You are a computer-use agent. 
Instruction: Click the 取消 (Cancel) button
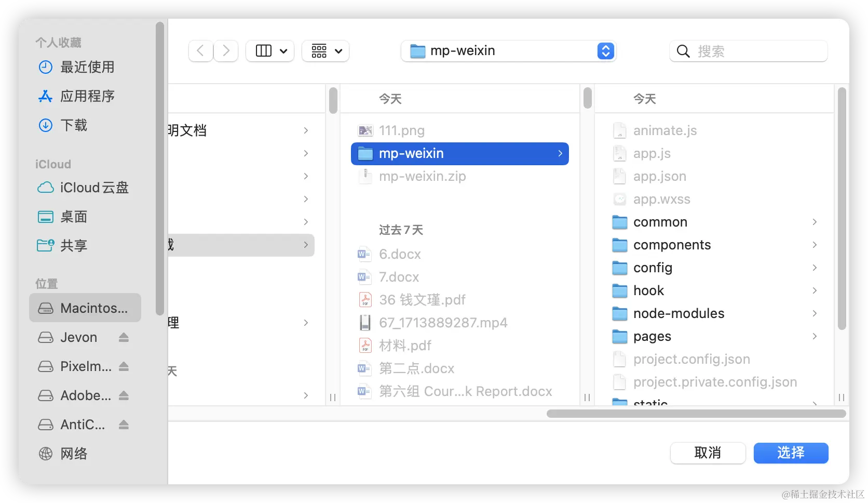click(708, 453)
